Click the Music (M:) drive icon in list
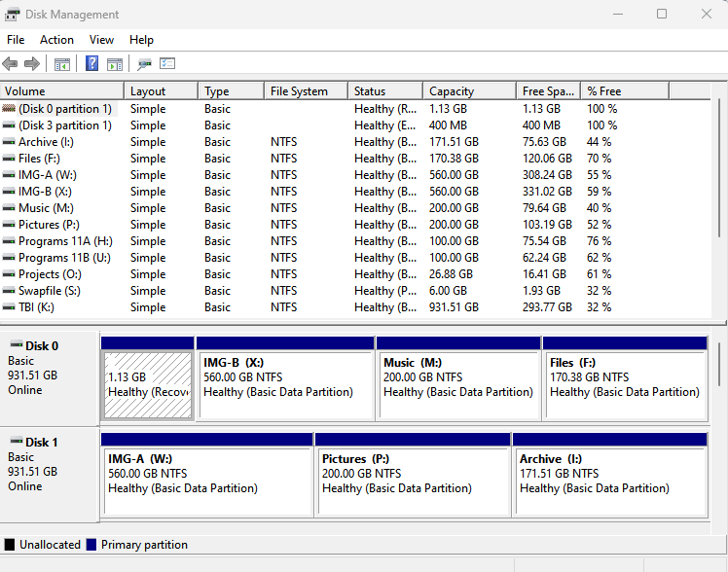The width and height of the screenshot is (728, 572). 9,208
